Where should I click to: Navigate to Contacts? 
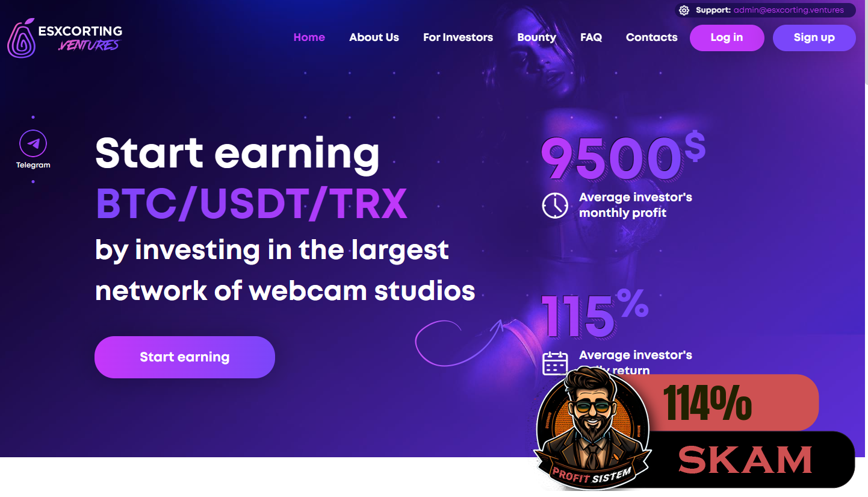coord(651,37)
